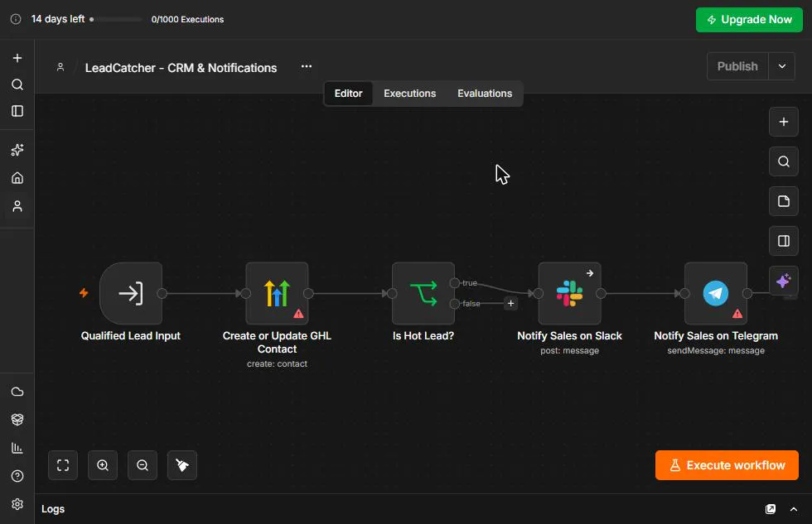Open the insights bar chart icon
The height and width of the screenshot is (524, 812).
[x=17, y=448]
